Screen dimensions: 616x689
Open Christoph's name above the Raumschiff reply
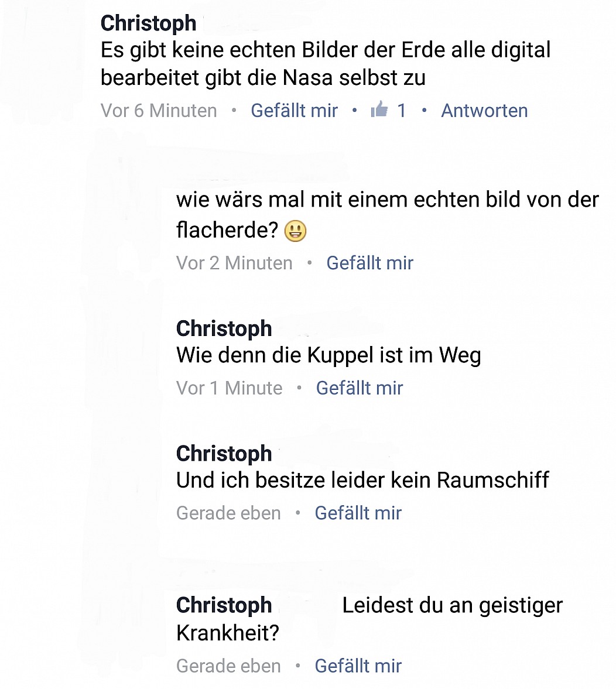(224, 454)
